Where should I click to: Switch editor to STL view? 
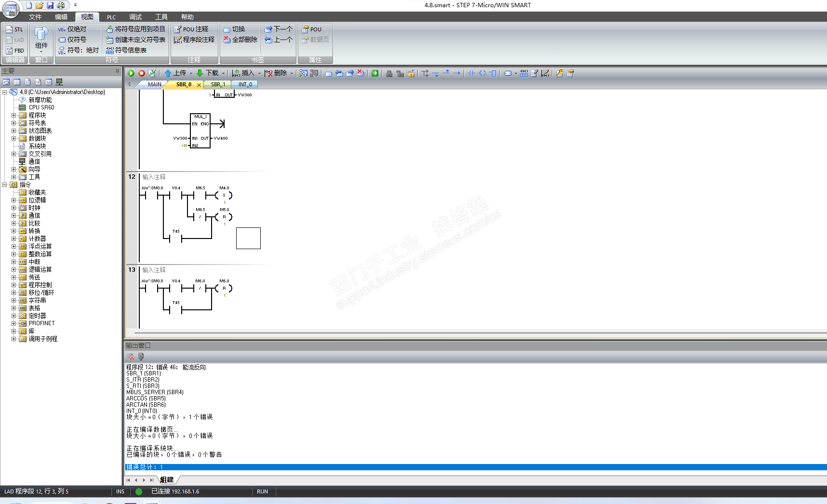click(x=15, y=29)
